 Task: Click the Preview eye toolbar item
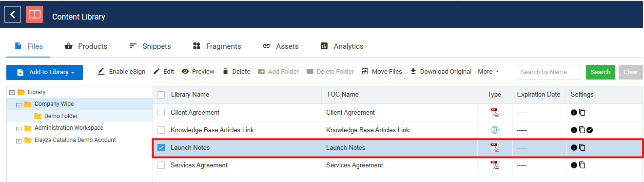[x=198, y=72]
